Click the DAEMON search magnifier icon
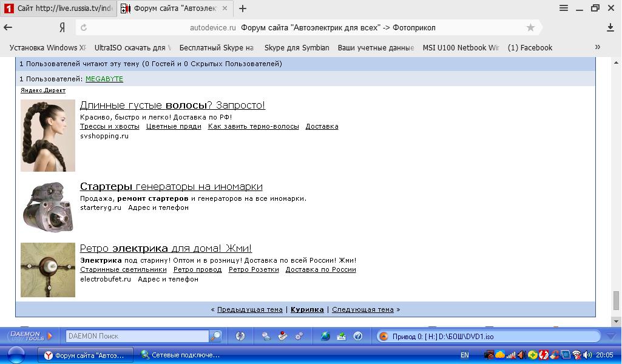The width and height of the screenshot is (622, 364). [x=215, y=336]
